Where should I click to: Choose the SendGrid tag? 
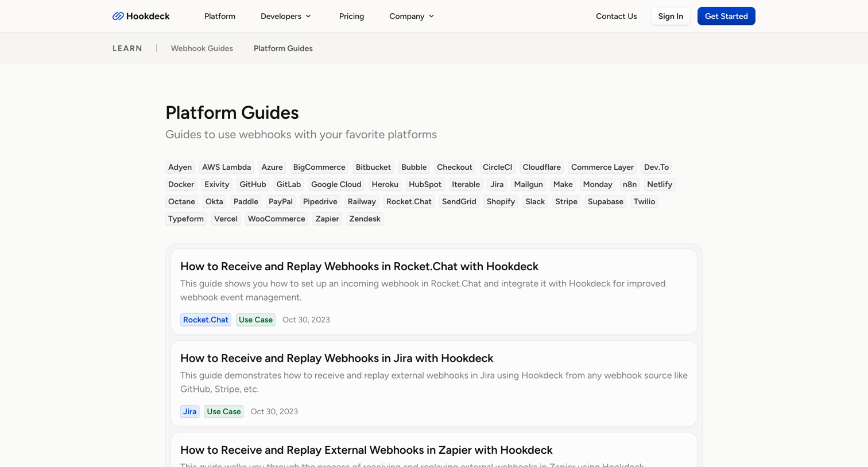459,201
